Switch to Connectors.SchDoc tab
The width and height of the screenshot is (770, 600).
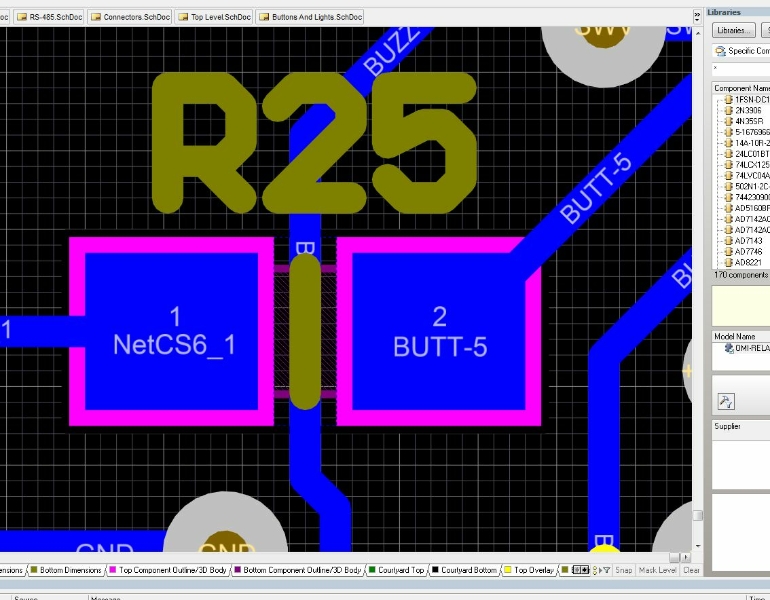[131, 17]
